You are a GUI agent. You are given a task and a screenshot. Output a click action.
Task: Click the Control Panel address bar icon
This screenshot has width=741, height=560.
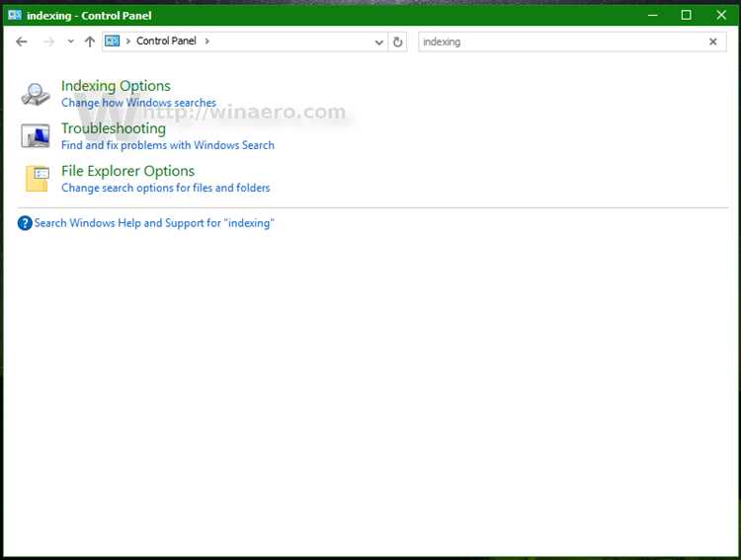[112, 41]
